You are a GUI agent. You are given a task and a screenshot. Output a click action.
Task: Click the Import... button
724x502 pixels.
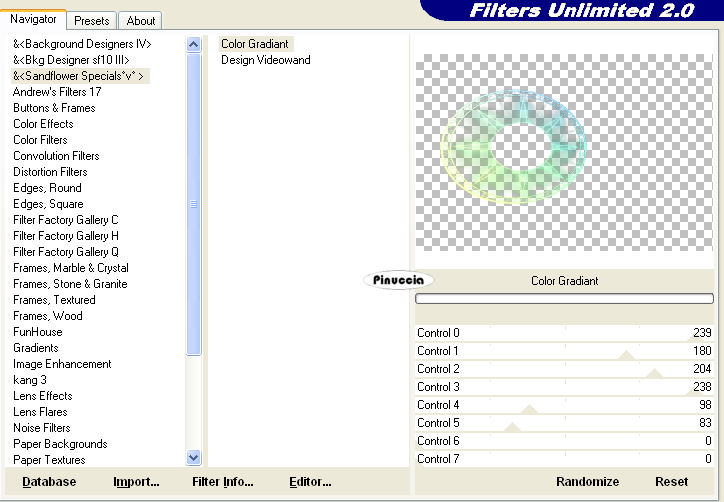tap(136, 482)
